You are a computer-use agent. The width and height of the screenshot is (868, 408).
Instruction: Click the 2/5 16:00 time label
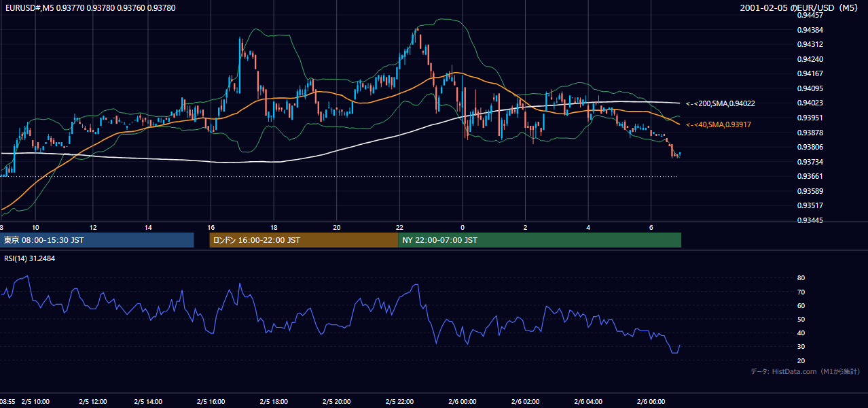point(211,401)
